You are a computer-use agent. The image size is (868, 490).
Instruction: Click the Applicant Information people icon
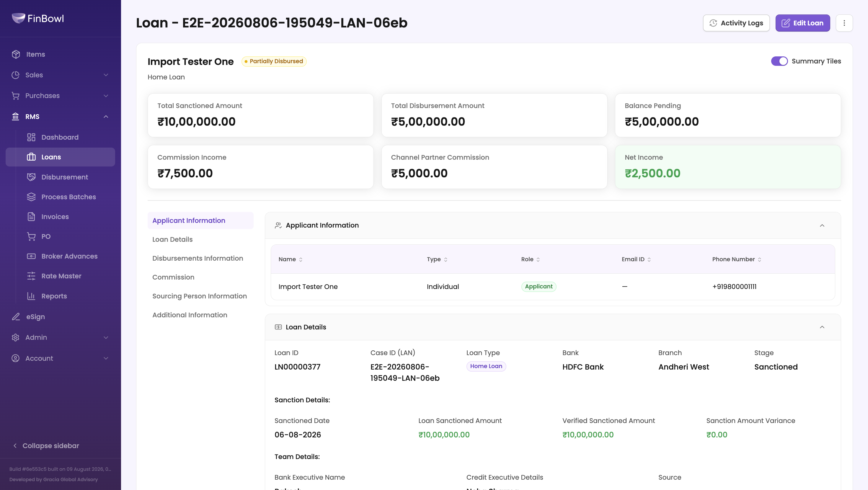tap(278, 226)
